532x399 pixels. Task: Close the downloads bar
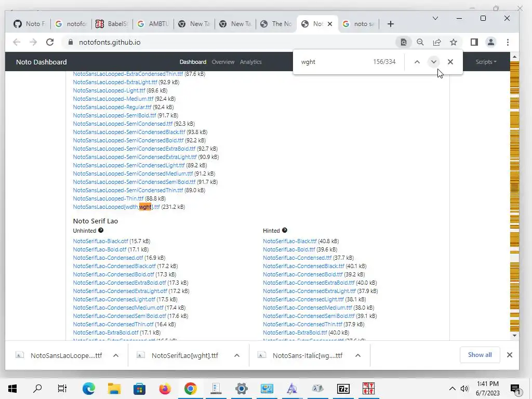click(x=509, y=355)
